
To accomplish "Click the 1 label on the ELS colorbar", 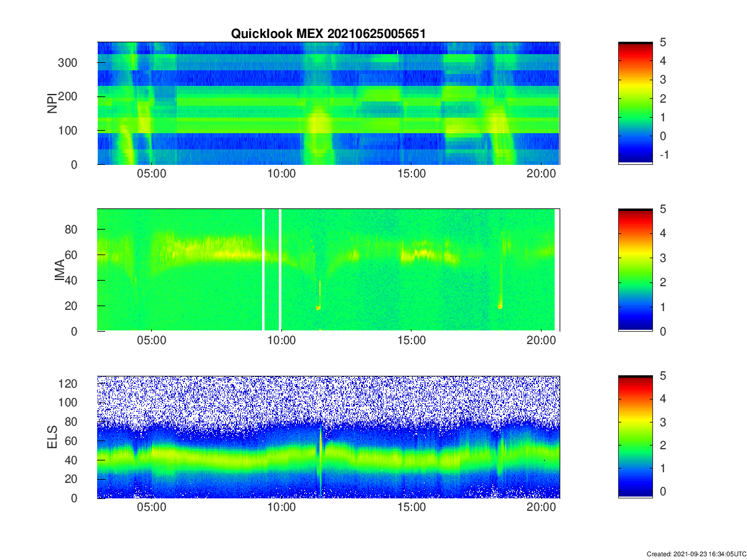I will pyautogui.click(x=662, y=468).
